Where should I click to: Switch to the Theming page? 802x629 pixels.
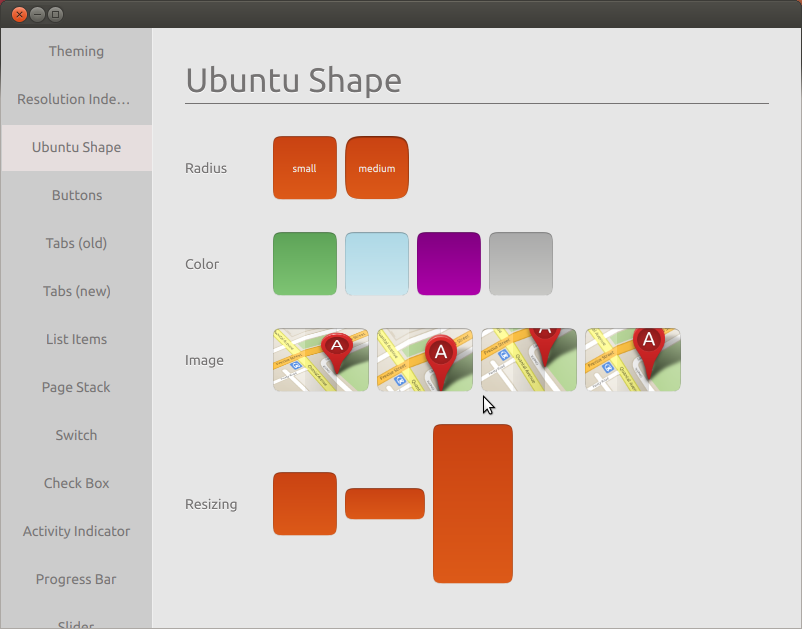tap(76, 51)
